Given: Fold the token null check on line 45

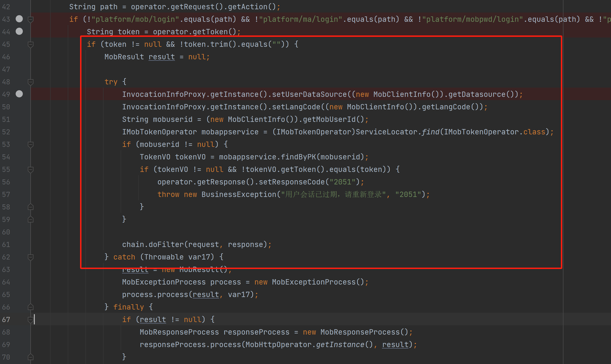Looking at the screenshot, I should coord(31,44).
